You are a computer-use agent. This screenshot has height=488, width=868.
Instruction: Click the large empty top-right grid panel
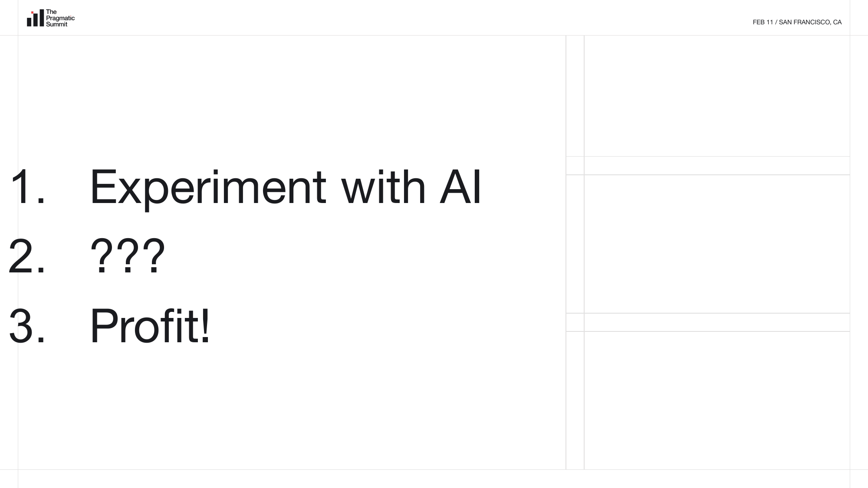pyautogui.click(x=717, y=96)
